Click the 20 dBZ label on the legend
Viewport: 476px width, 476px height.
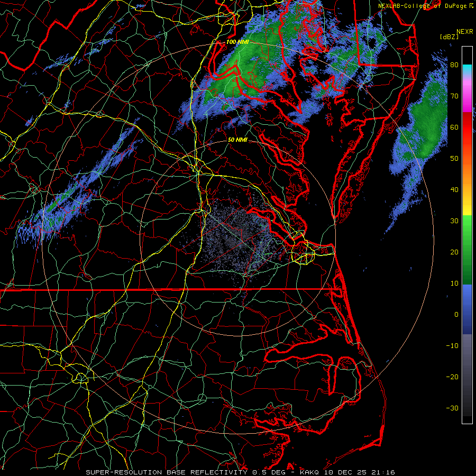coord(454,252)
